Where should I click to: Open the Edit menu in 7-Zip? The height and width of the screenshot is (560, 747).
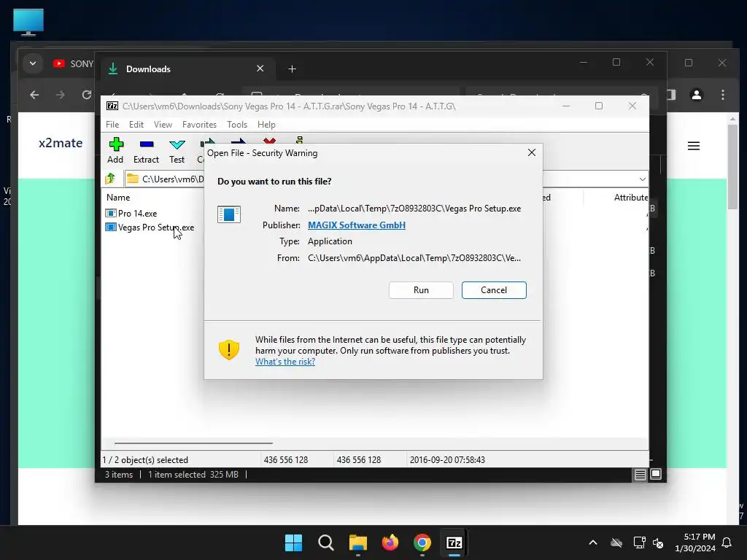click(136, 124)
